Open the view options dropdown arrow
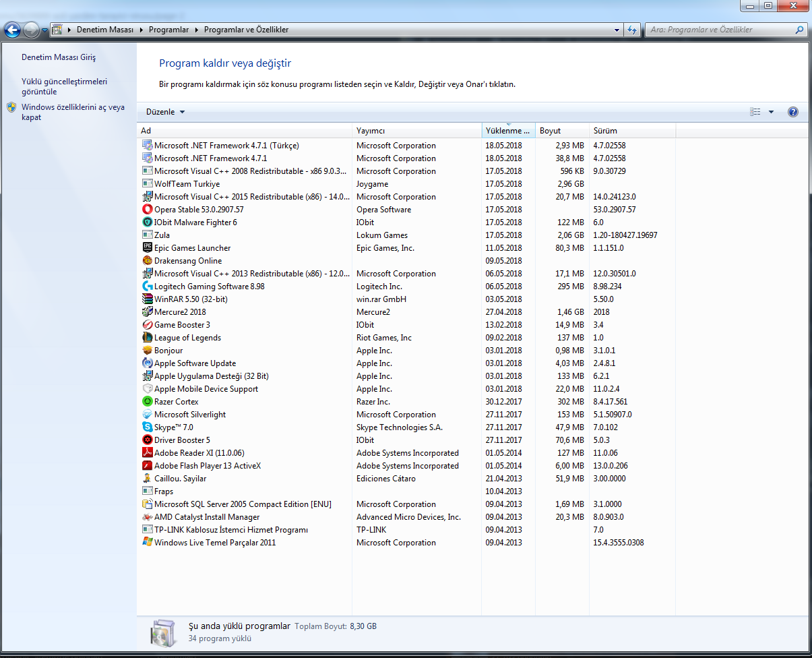This screenshot has height=658, width=812. coord(771,112)
